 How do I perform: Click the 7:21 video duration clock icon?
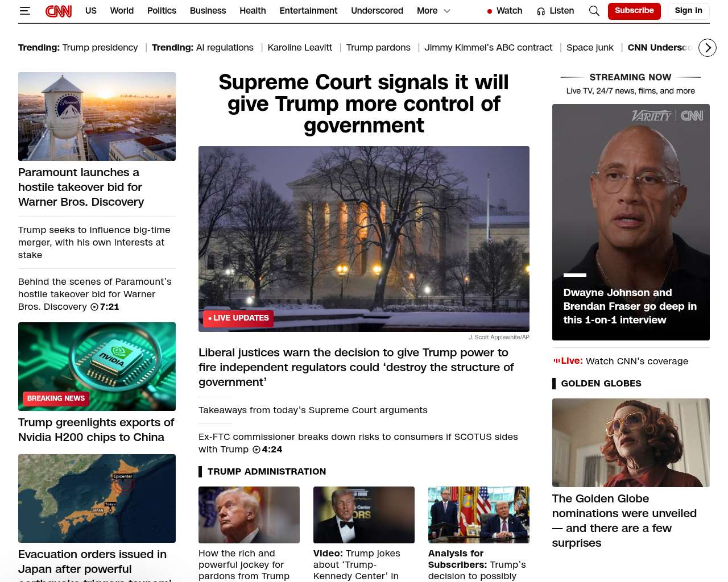click(x=94, y=307)
